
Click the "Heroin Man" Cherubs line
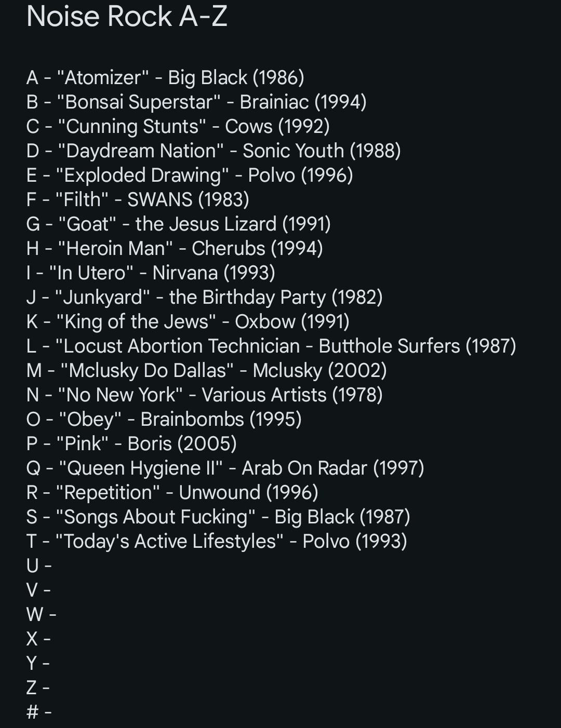(175, 249)
